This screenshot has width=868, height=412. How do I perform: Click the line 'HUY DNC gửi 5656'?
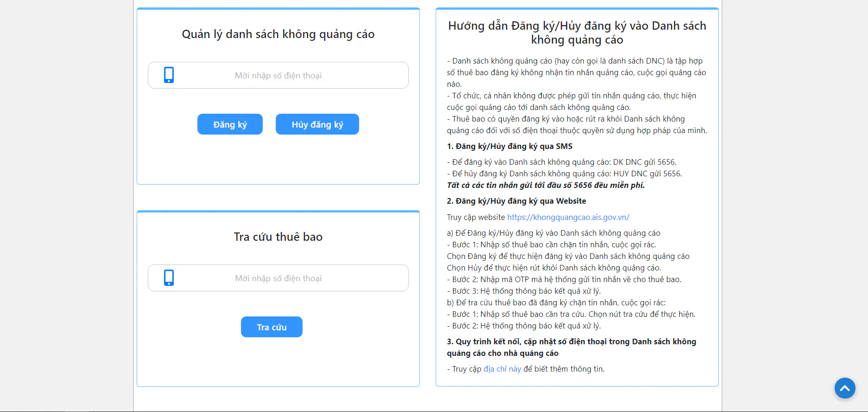(564, 174)
